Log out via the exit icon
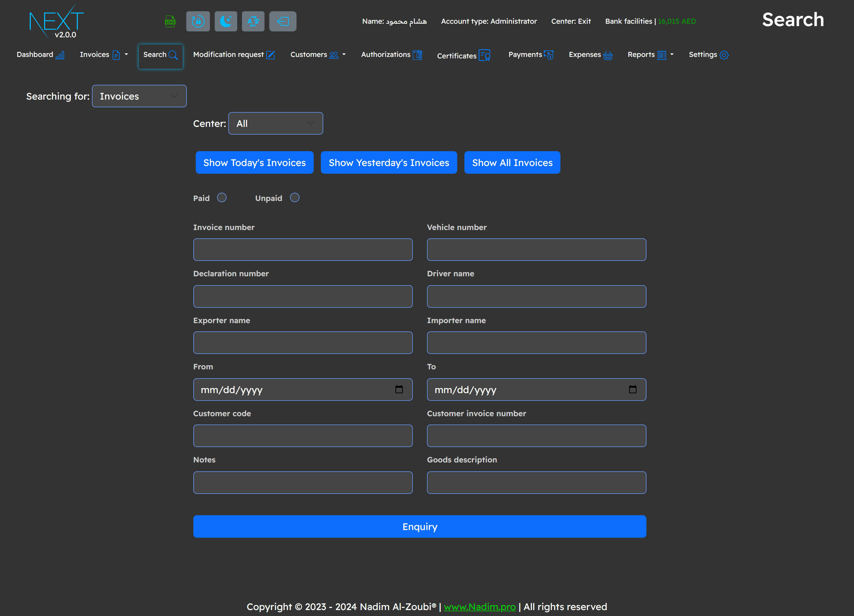This screenshot has height=616, width=854. [282, 21]
